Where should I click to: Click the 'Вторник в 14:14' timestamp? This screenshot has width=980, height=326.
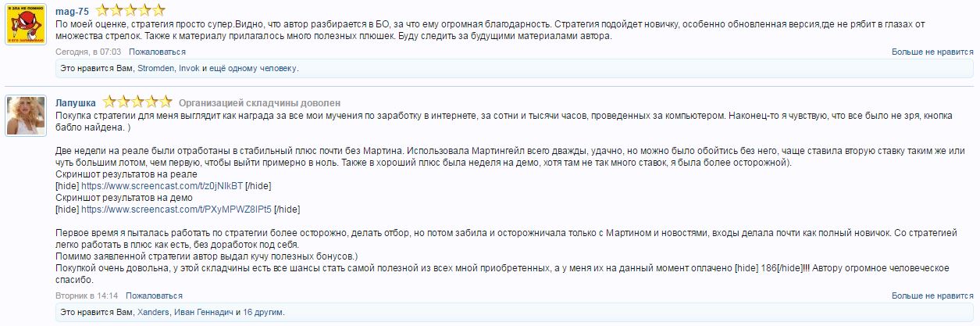tap(87, 296)
